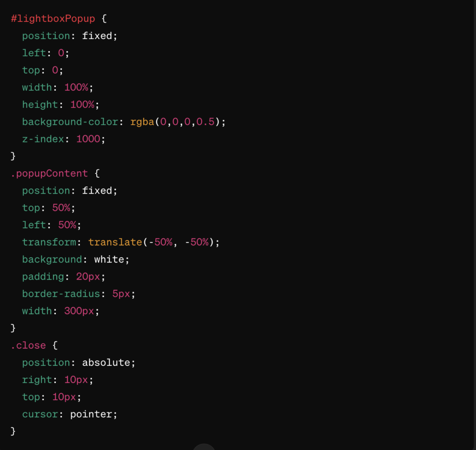
Task: Click the circular element at the bottom edge
Action: [x=204, y=447]
